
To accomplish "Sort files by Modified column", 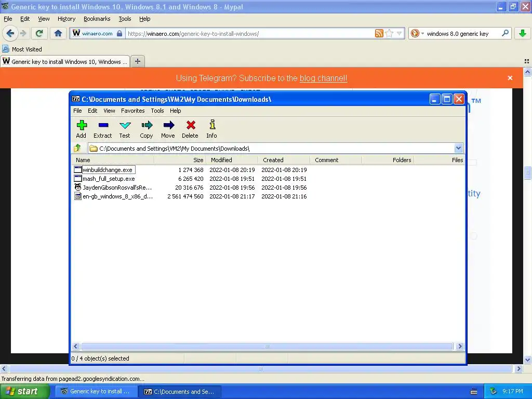I will 232,160.
